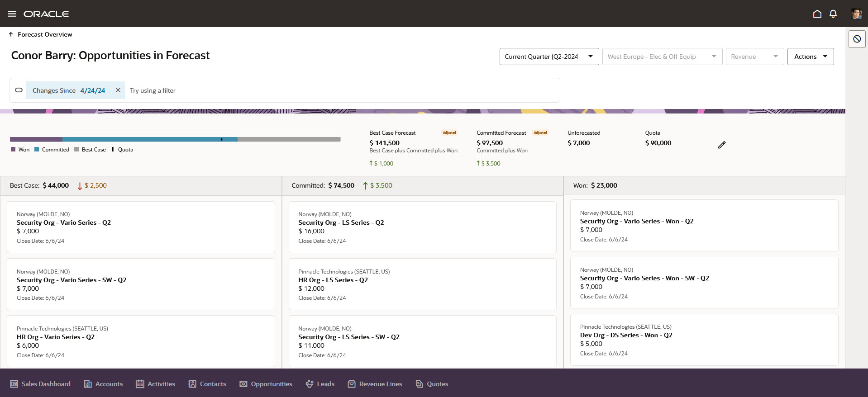Remove the Changes Since filter chip

point(118,90)
